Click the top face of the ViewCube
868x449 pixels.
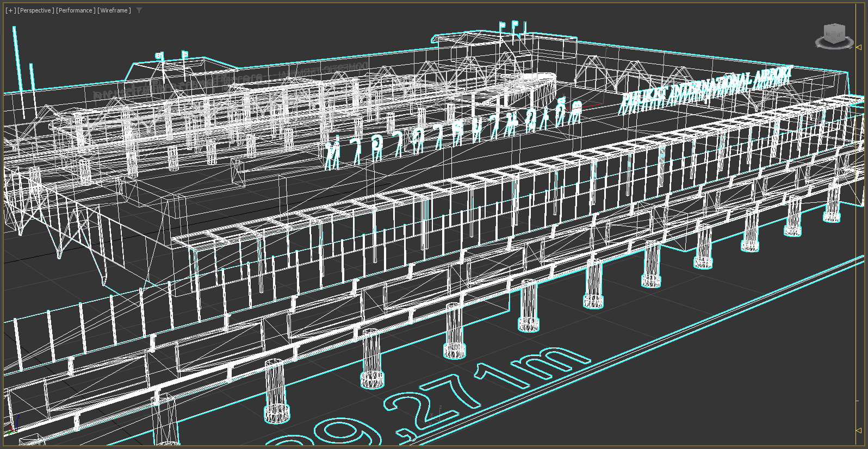[835, 26]
